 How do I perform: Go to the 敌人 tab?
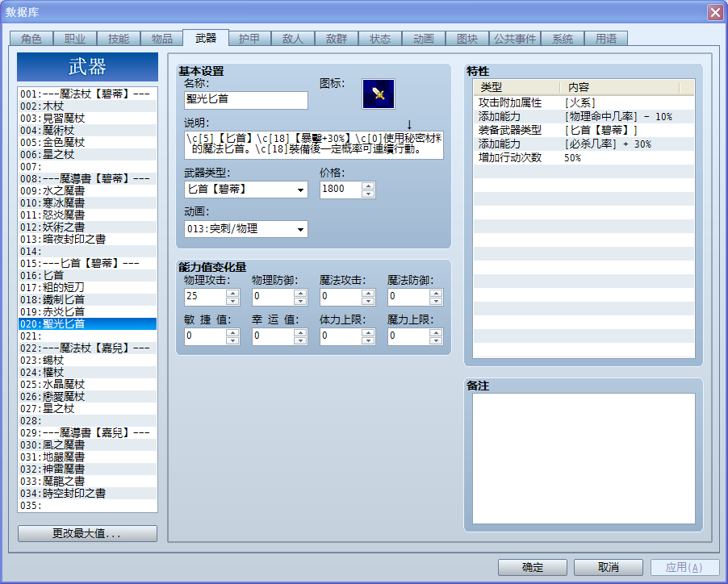292,39
